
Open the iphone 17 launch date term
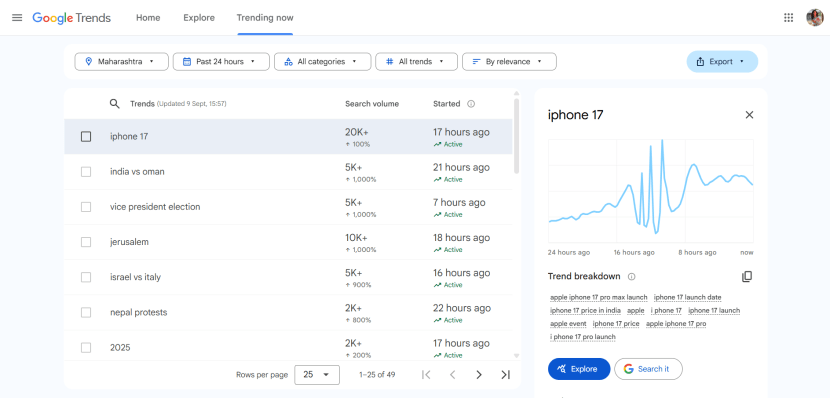[688, 297]
